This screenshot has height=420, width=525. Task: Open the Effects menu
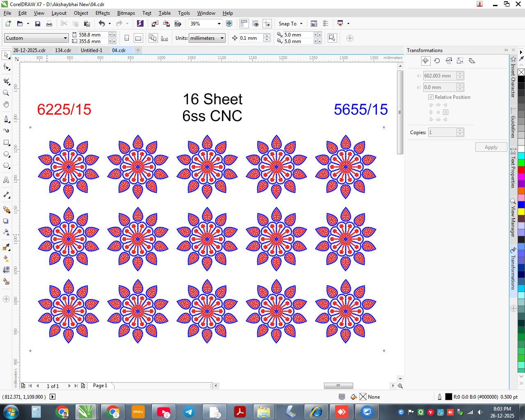(103, 13)
